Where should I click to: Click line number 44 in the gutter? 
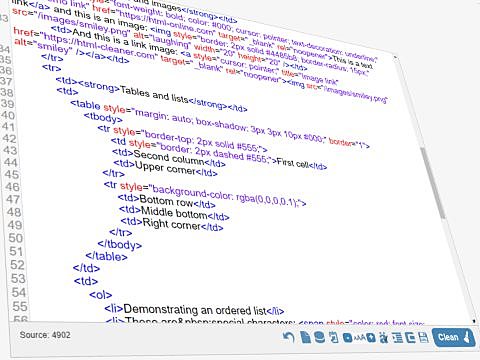click(x=11, y=162)
